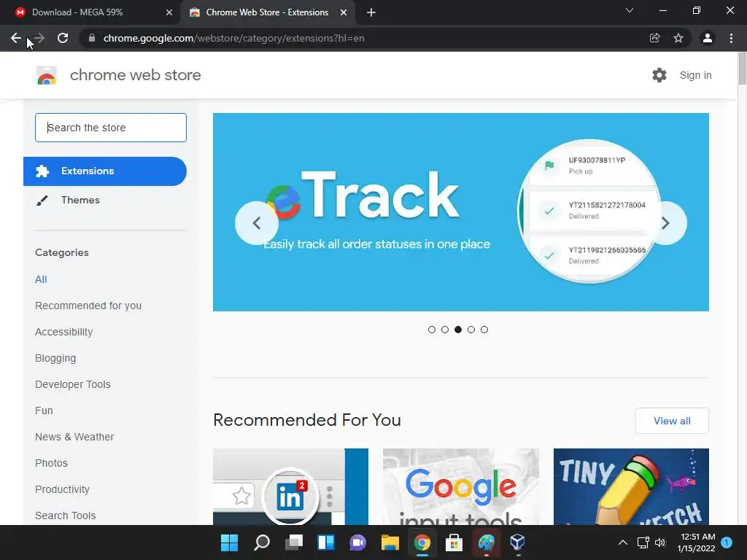Go back using browser back arrow
747x560 pixels.
[16, 38]
